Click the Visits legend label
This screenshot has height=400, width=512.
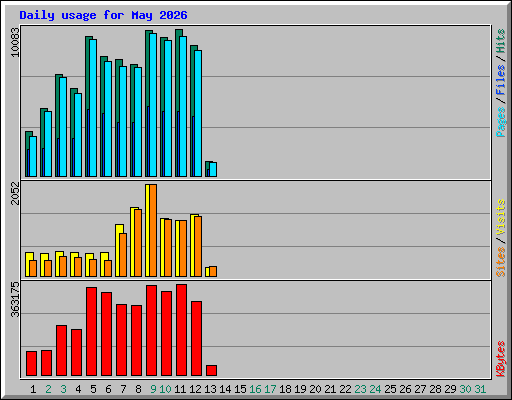coord(500,218)
